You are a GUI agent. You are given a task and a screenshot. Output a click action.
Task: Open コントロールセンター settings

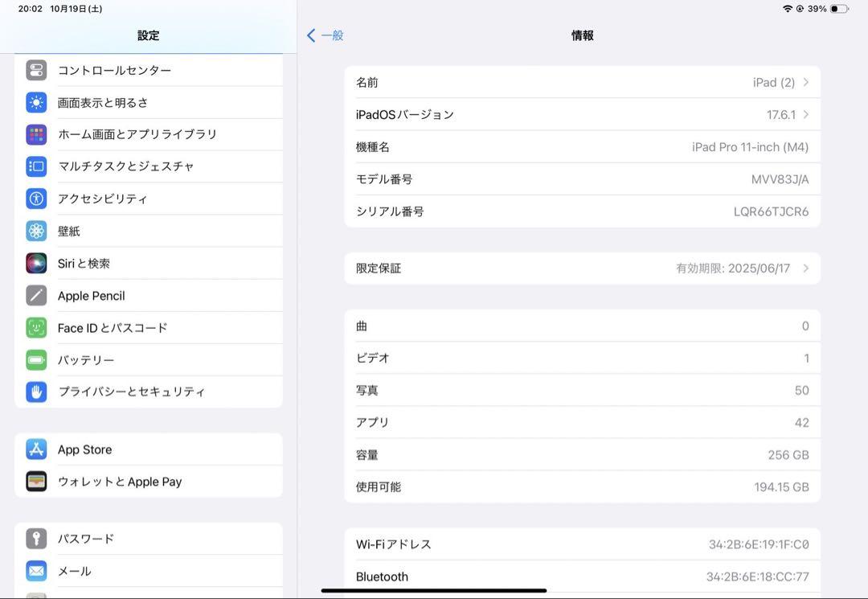point(149,70)
